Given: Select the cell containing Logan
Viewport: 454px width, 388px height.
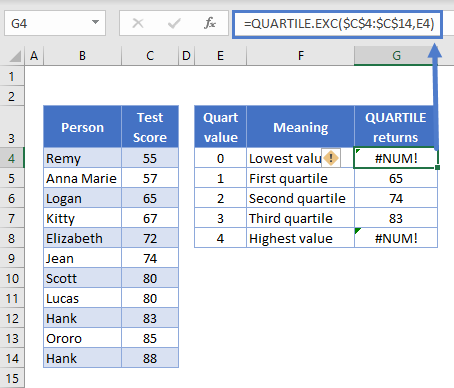Looking at the screenshot, I should click(x=82, y=198).
